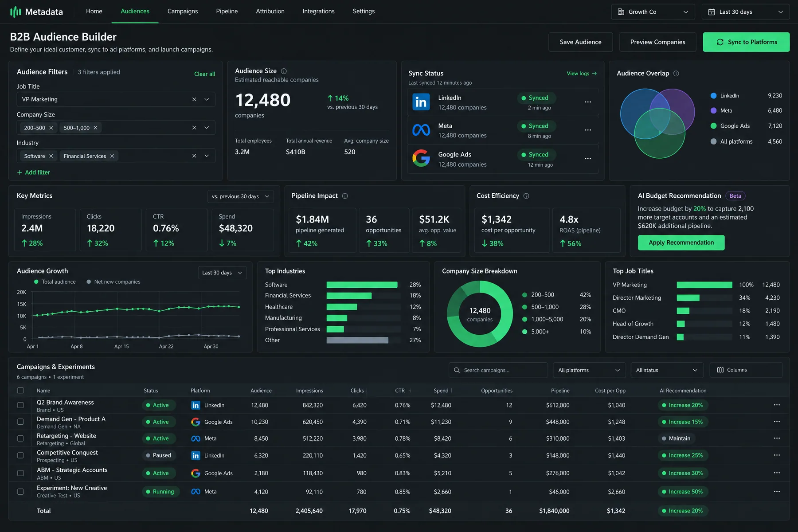This screenshot has height=532, width=798.
Task: Click the LinkedIn blue legend swatch
Action: pyautogui.click(x=713, y=96)
